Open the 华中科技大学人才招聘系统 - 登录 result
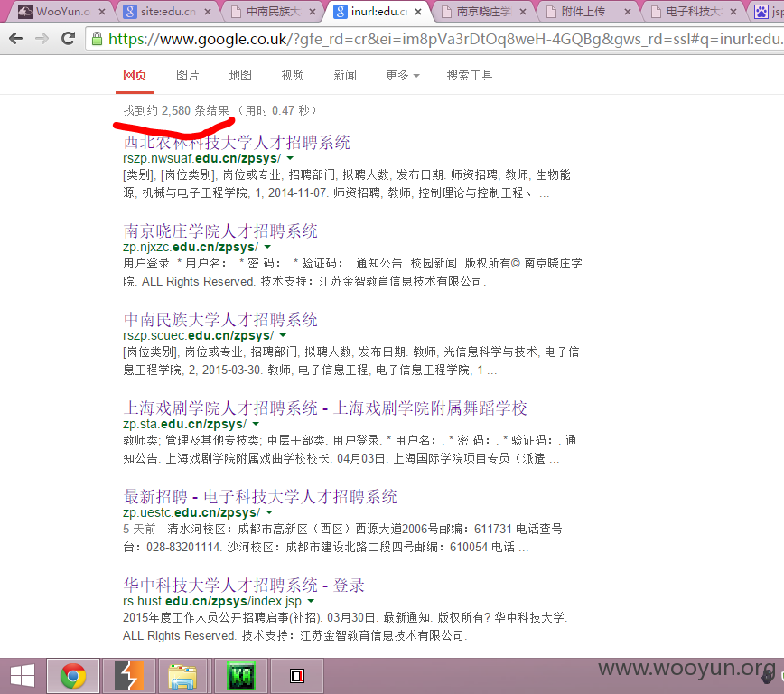The width and height of the screenshot is (784, 694). (x=244, y=585)
